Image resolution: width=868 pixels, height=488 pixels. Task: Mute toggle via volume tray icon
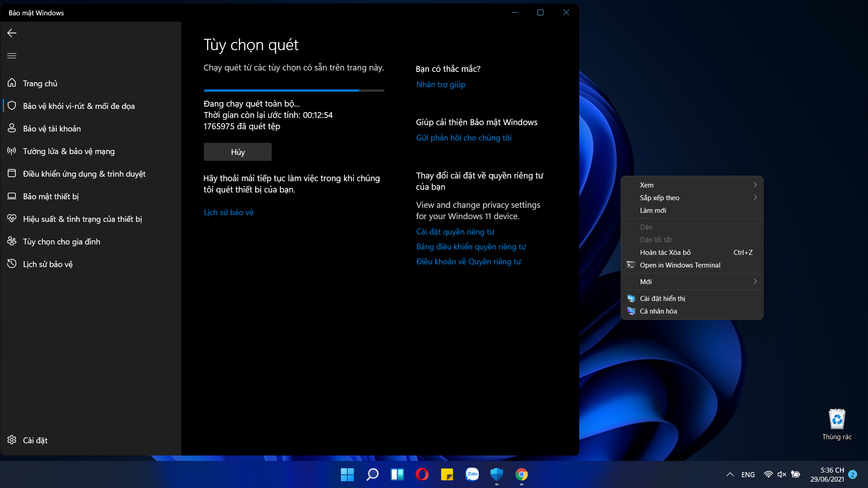pyautogui.click(x=782, y=474)
